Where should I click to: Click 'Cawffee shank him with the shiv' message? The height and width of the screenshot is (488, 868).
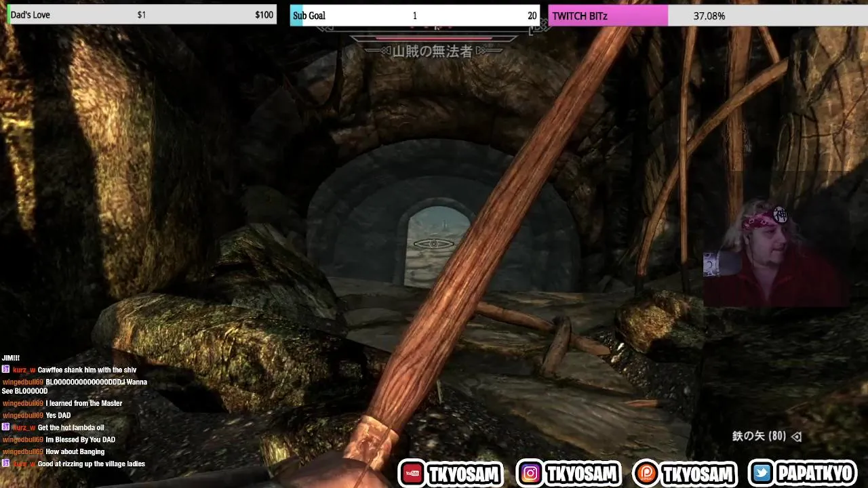pyautogui.click(x=87, y=370)
